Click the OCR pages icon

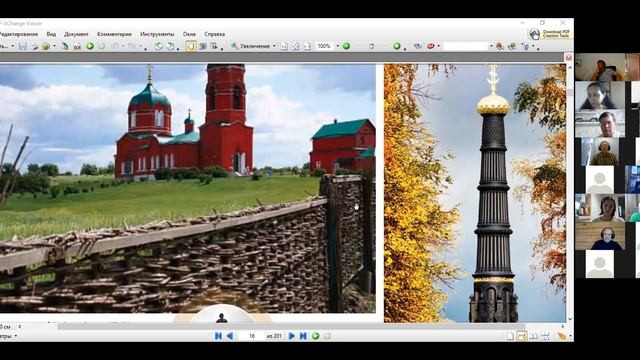[77, 46]
